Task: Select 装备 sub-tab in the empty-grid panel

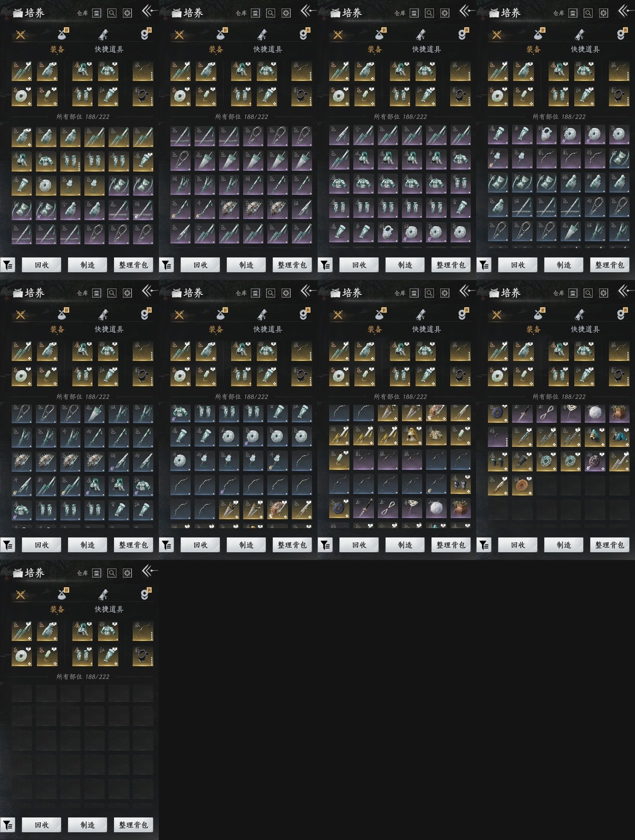Action: point(57,609)
